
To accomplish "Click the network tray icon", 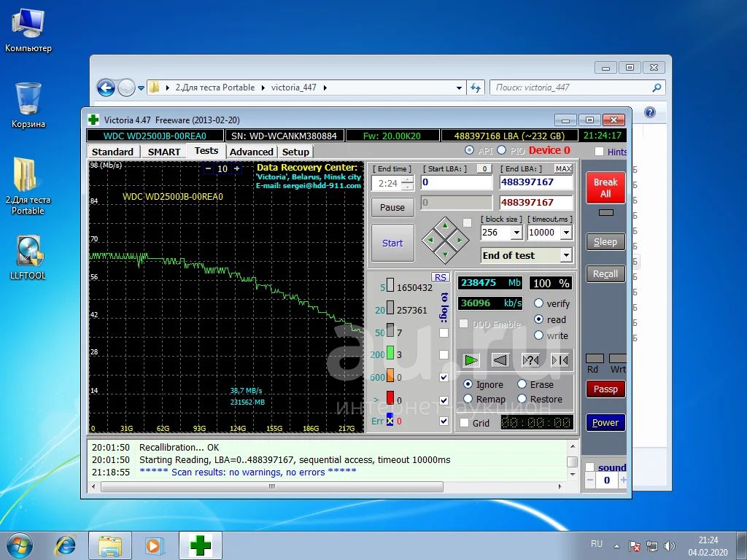I will (x=651, y=546).
